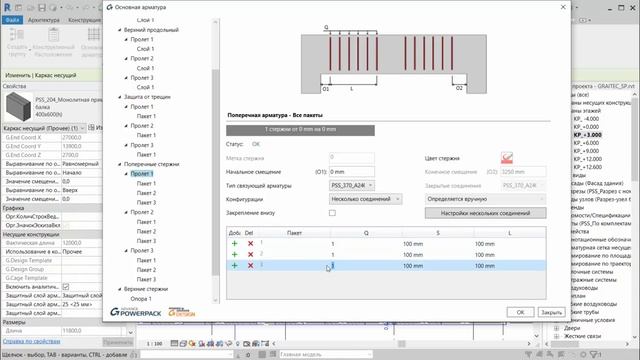The width and height of the screenshot is (640, 360).
Task: Select Пролет 1 under Защита от трещин
Action: point(142,107)
